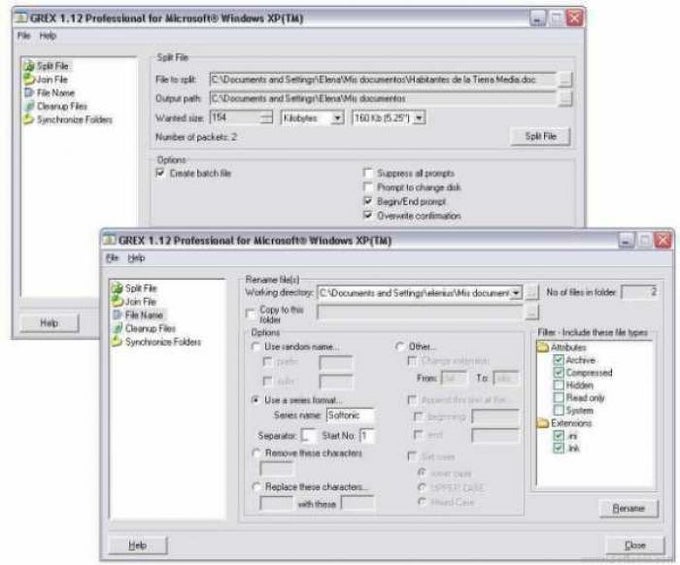Select Use a series format radio button

(256, 400)
